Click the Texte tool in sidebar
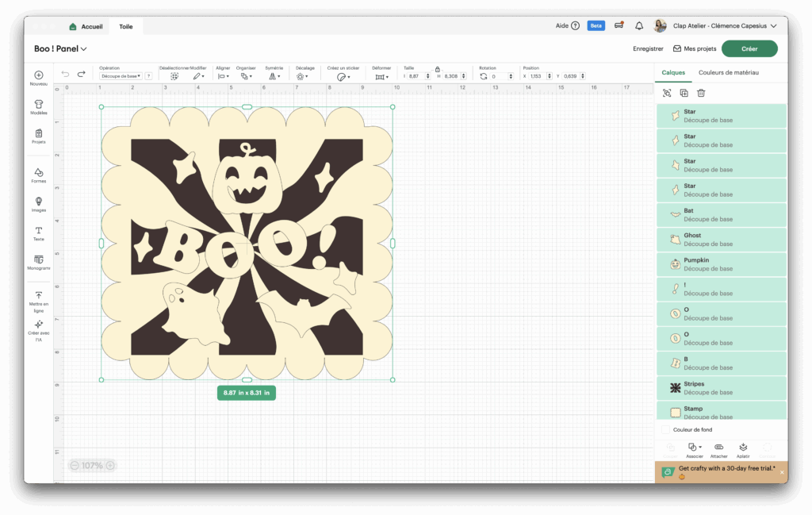This screenshot has height=515, width=812. tap(38, 231)
